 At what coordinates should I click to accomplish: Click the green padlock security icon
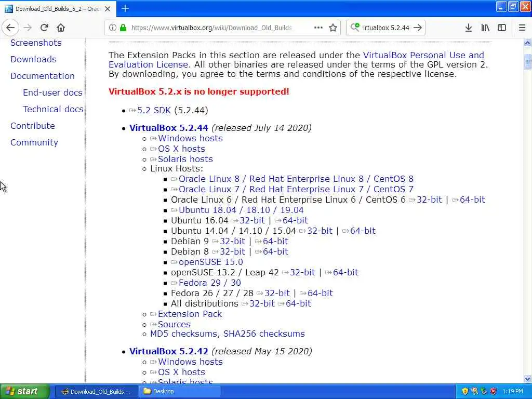click(123, 28)
